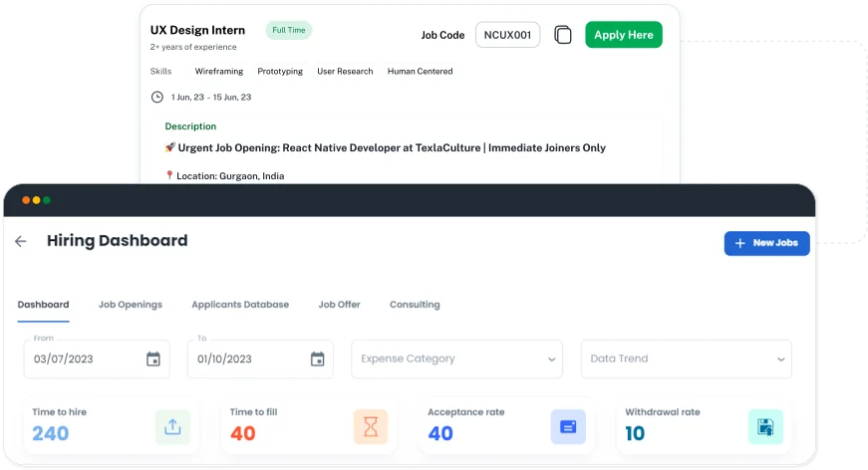Click the clock icon beside job dates
The height and width of the screenshot is (470, 868).
pos(157,97)
